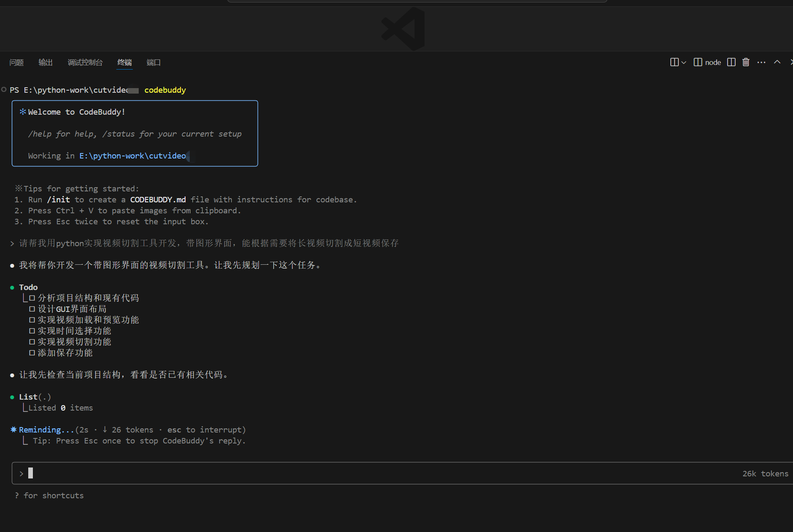Screen dimensions: 793x532
Task: Tick the checkbox for 实现视频切割功能
Action: pyautogui.click(x=32, y=342)
